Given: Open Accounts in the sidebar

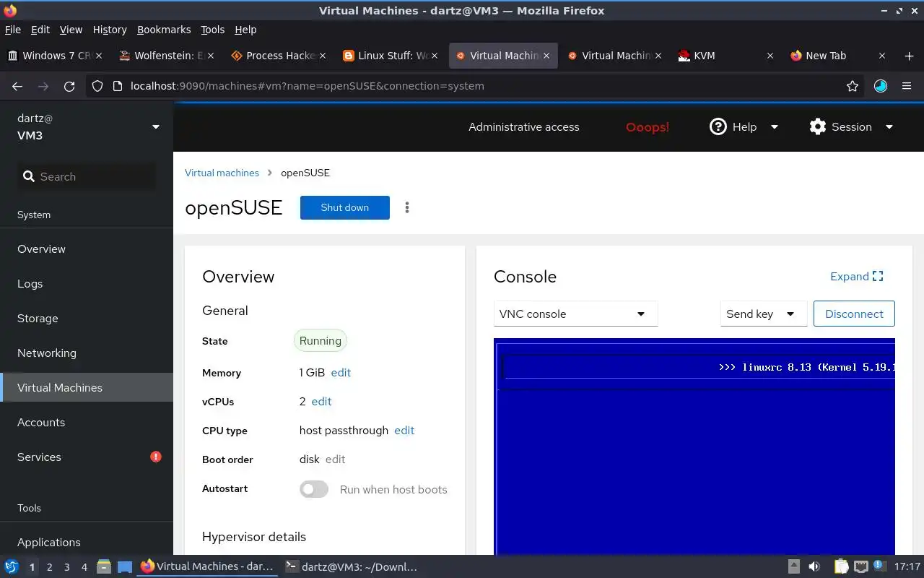Looking at the screenshot, I should 87,422.
